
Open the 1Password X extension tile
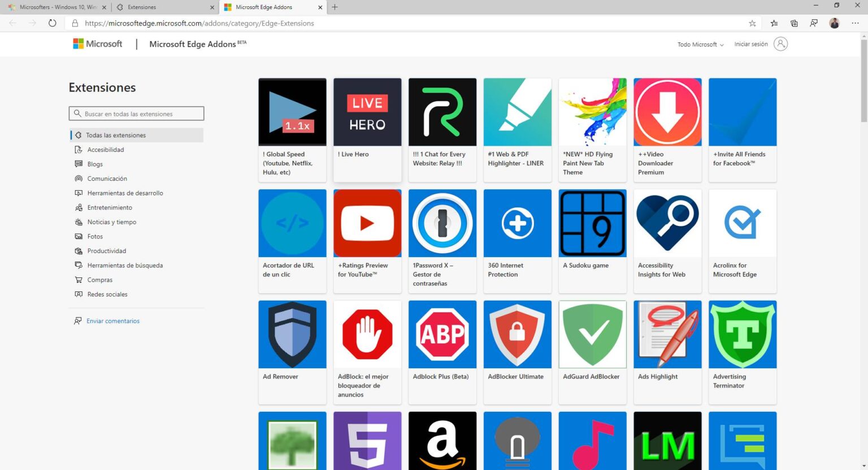pyautogui.click(x=442, y=240)
